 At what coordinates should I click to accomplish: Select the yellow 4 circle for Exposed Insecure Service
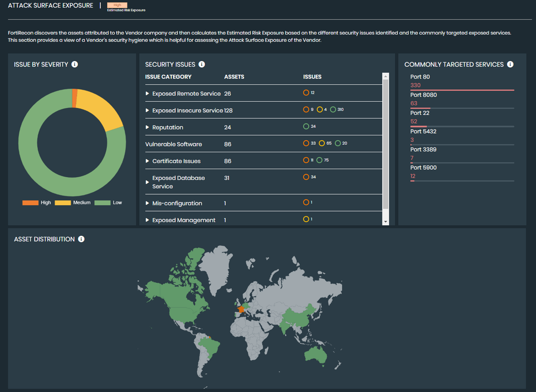click(x=320, y=110)
